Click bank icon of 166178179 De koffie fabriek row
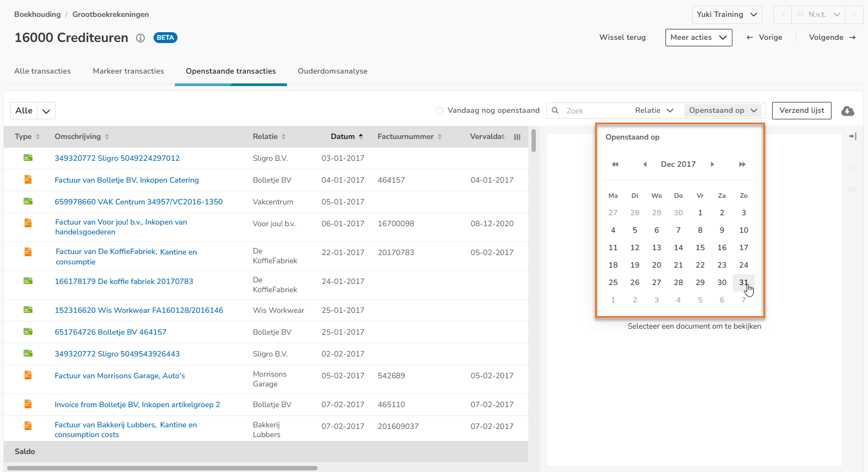Viewport: 868px width, 472px height. [28, 281]
